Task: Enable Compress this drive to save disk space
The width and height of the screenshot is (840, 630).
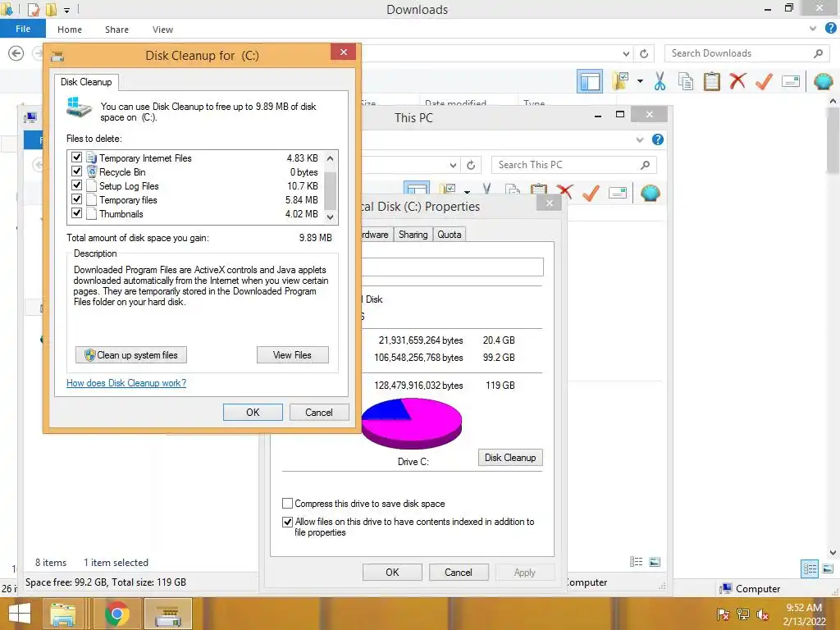Action: 288,504
